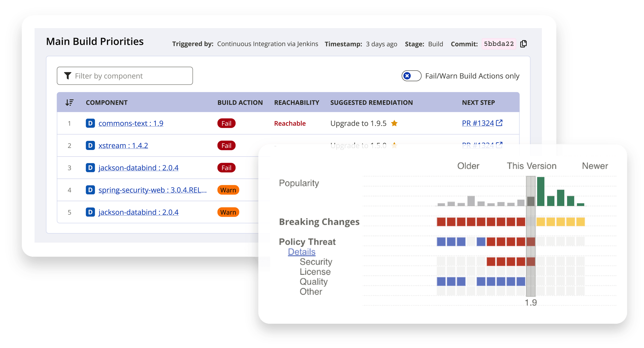The height and width of the screenshot is (348, 644).
Task: Click the Continuous Integration via Jenkins text
Action: pos(268,44)
